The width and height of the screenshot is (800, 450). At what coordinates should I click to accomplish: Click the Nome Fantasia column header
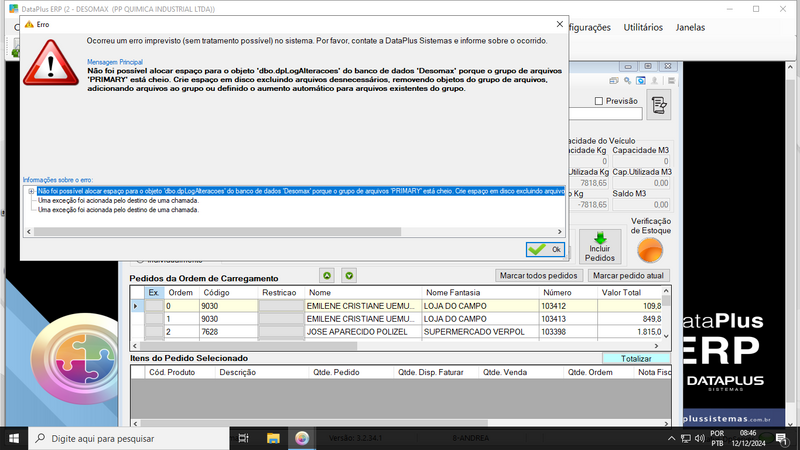coord(481,293)
